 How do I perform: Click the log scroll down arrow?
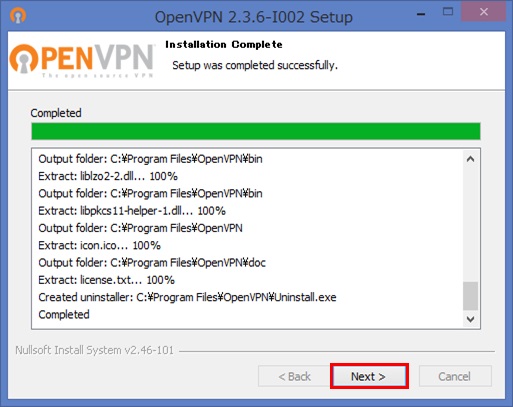(470, 319)
